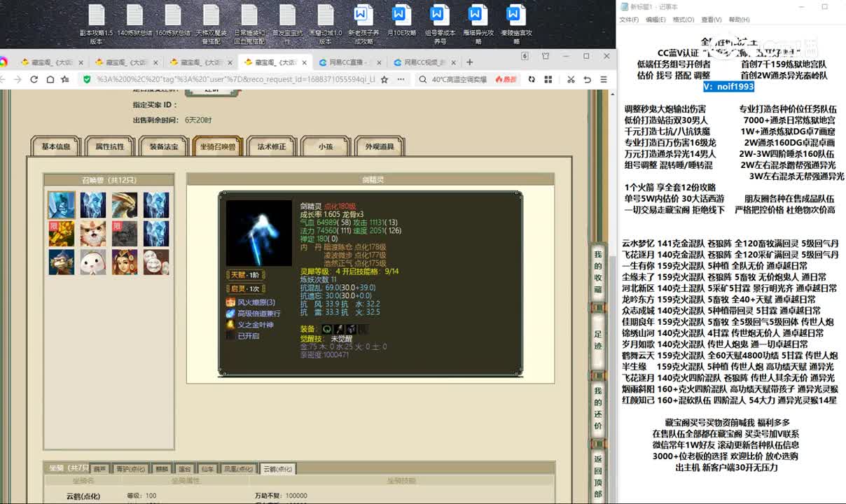Switch to the 基本信息 tab
This screenshot has height=504, width=846.
click(x=56, y=147)
